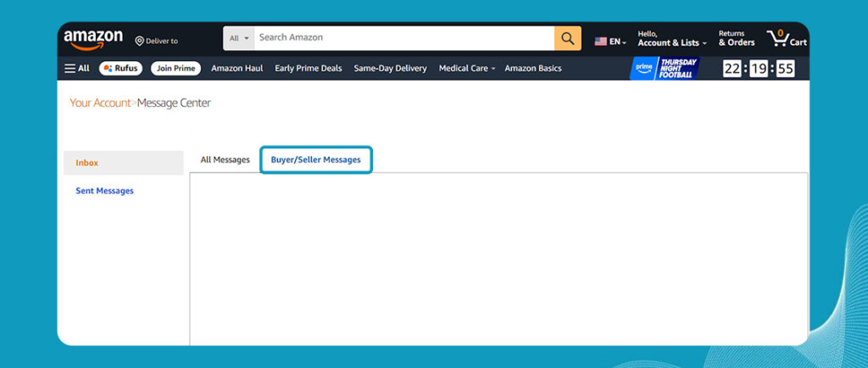868x368 pixels.
Task: Open the Rufus assistant
Action: click(120, 69)
